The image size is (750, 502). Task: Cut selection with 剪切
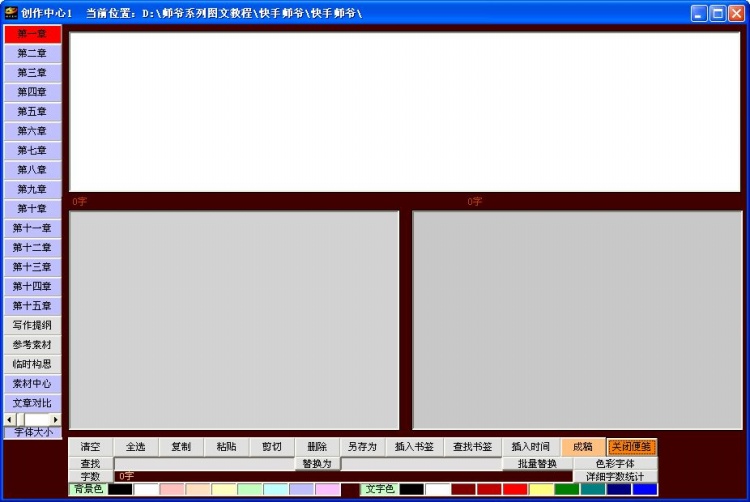click(x=272, y=447)
